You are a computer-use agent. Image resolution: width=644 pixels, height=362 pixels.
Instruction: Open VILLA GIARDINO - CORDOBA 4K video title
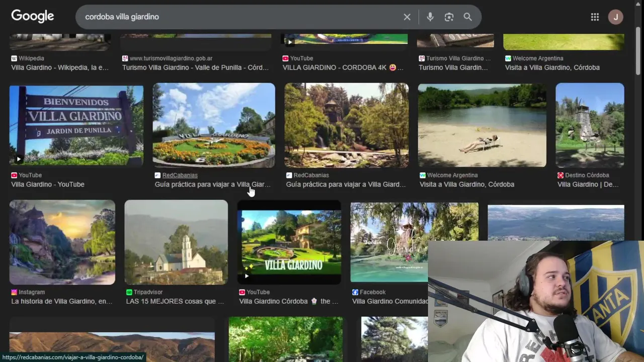[343, 67]
